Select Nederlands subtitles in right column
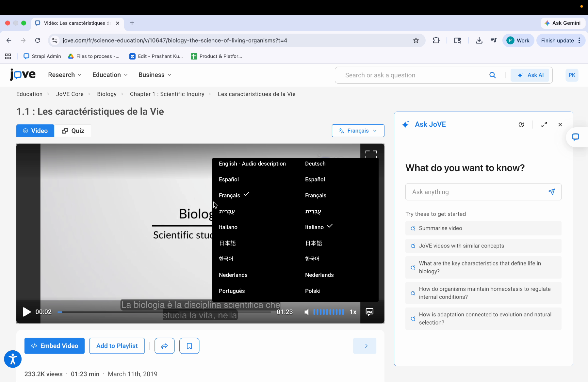588x382 pixels. point(319,275)
